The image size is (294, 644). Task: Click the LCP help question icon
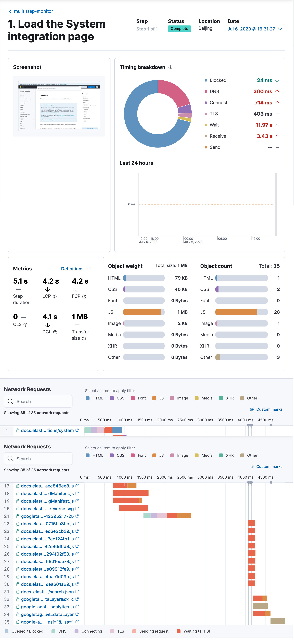click(55, 296)
